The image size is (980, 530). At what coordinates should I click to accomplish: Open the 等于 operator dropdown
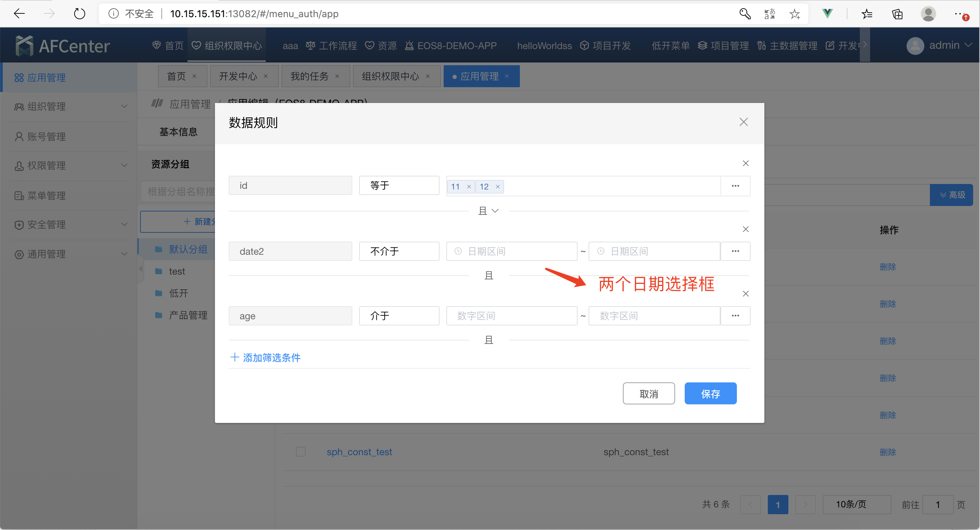[399, 186]
